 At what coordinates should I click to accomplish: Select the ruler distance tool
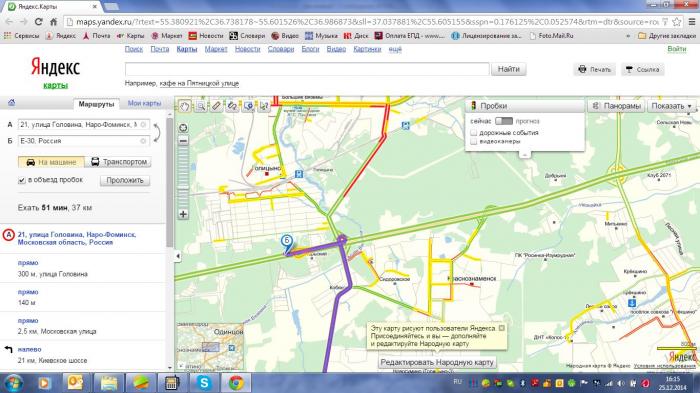[217, 106]
